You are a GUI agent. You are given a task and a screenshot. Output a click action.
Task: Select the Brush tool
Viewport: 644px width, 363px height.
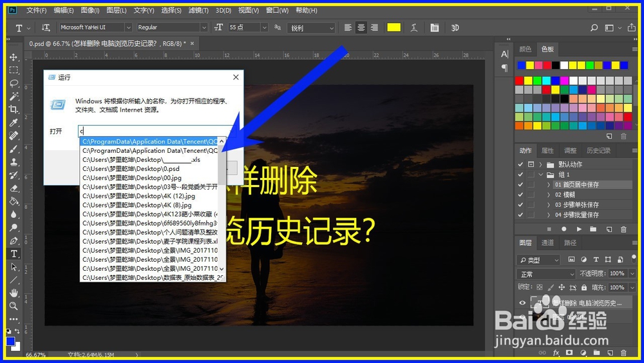coord(14,148)
